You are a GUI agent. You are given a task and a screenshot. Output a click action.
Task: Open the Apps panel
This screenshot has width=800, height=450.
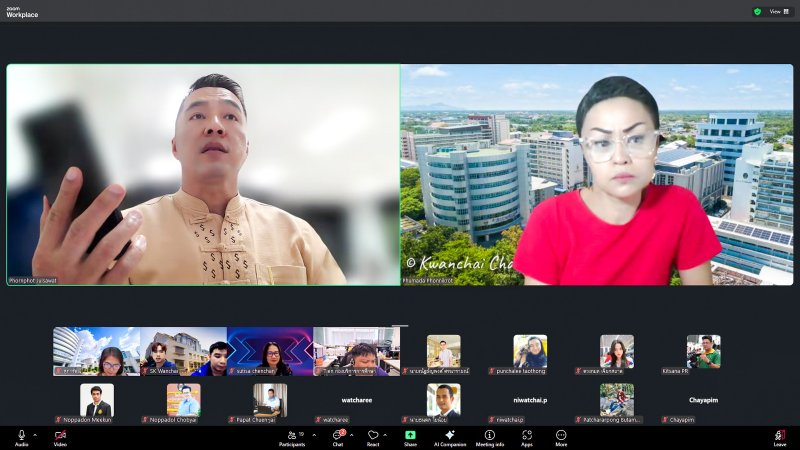click(x=527, y=437)
